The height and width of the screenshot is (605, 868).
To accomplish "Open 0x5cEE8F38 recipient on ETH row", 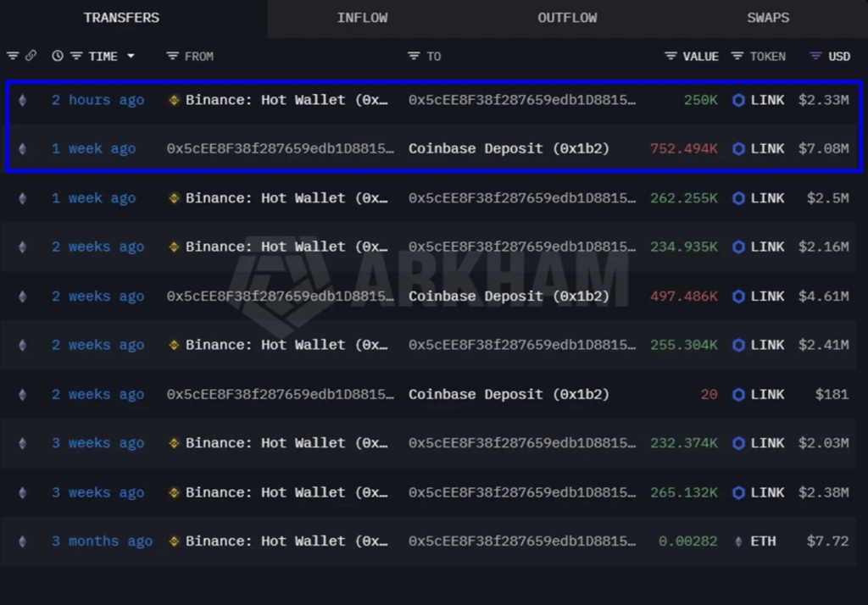I will click(x=522, y=541).
